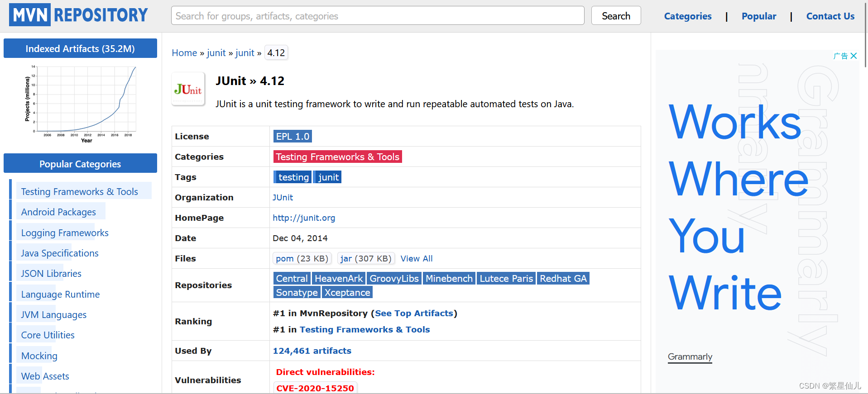
Task: Click the date text Dec 04, 2014
Action: click(x=300, y=238)
